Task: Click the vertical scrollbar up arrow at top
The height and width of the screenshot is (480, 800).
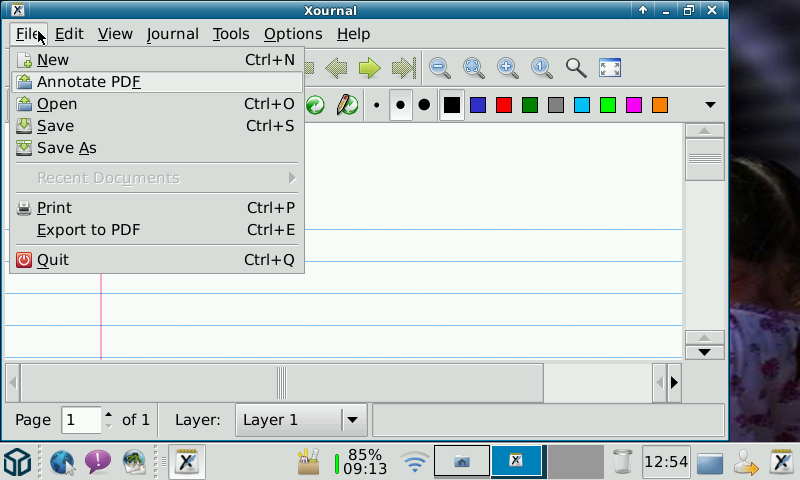Action: (x=705, y=131)
